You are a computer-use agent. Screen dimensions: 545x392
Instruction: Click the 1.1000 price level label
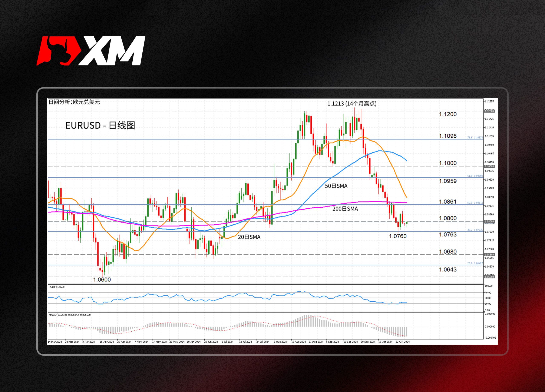coord(447,163)
